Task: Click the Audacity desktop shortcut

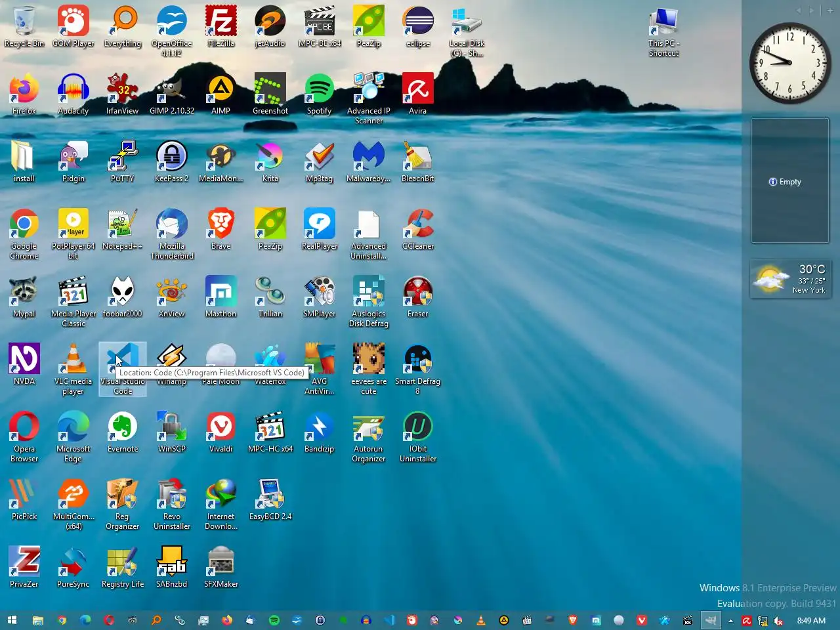Action: pos(73,94)
